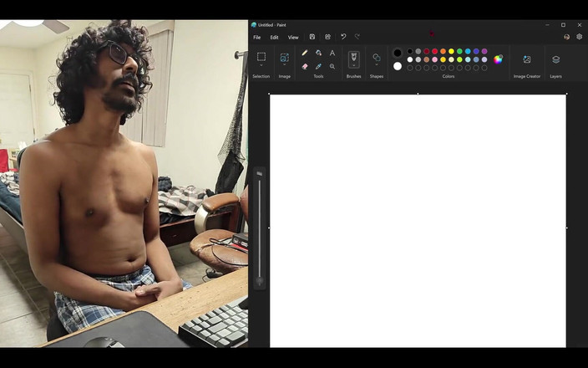Open the Layers panel
This screenshot has width=588, height=368.
click(x=555, y=59)
